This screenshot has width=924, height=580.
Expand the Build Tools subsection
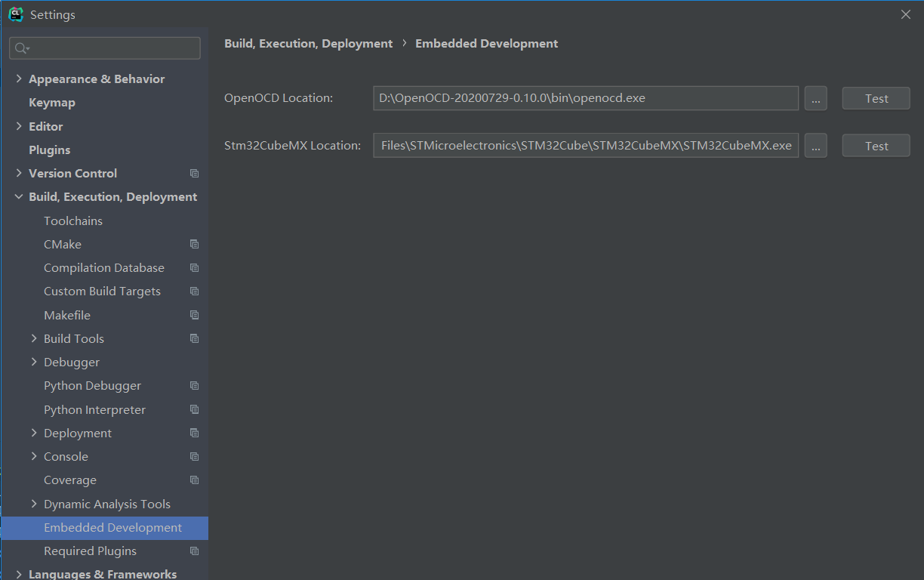coord(34,338)
